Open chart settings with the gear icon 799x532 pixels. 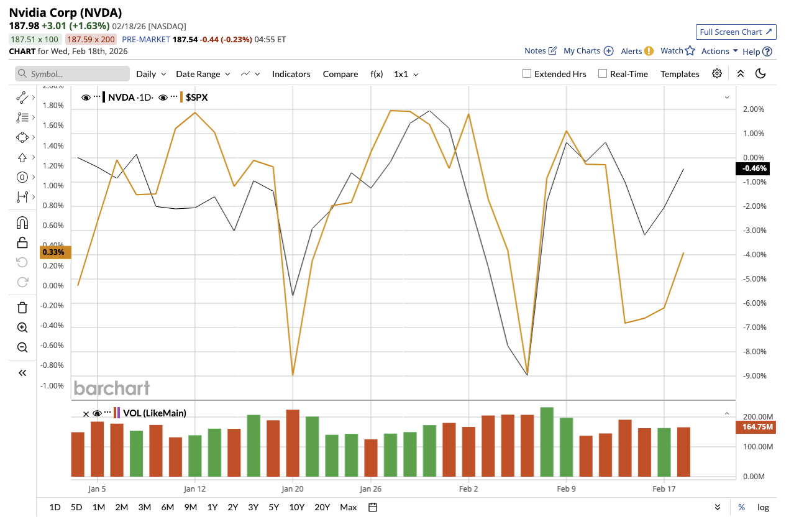click(x=717, y=73)
